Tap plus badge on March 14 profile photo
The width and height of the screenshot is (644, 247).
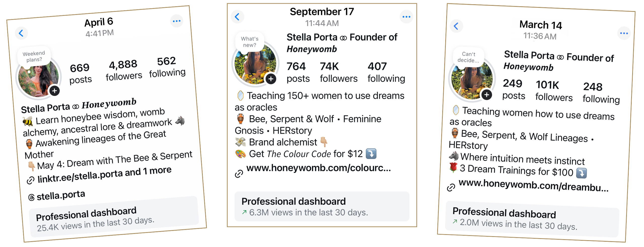point(487,95)
